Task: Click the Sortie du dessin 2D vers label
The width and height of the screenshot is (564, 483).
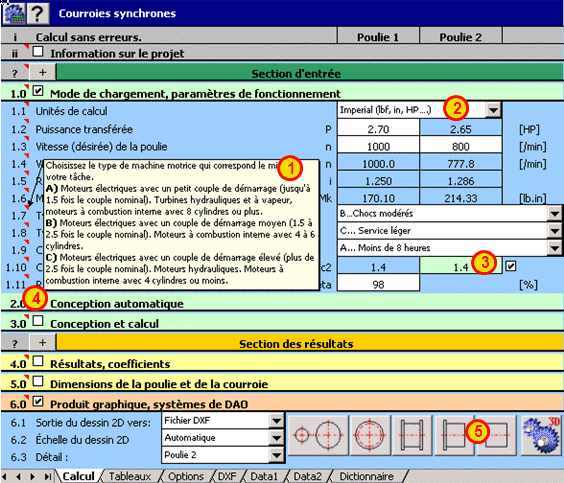Action: tap(93, 422)
